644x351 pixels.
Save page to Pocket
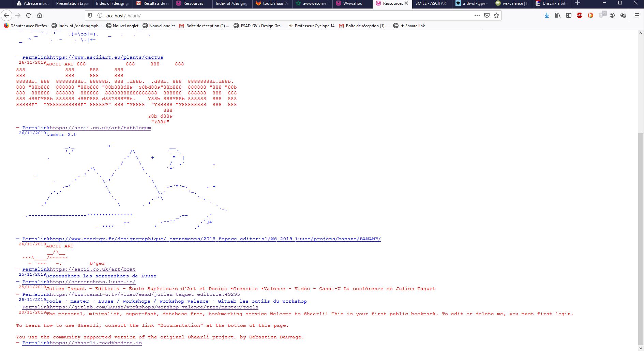click(x=487, y=15)
